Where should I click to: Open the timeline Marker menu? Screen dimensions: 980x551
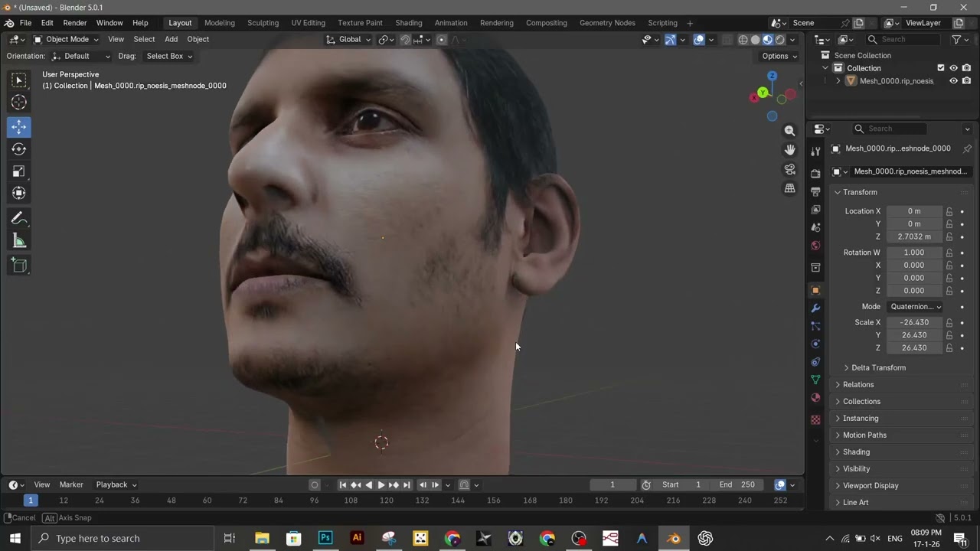click(71, 485)
